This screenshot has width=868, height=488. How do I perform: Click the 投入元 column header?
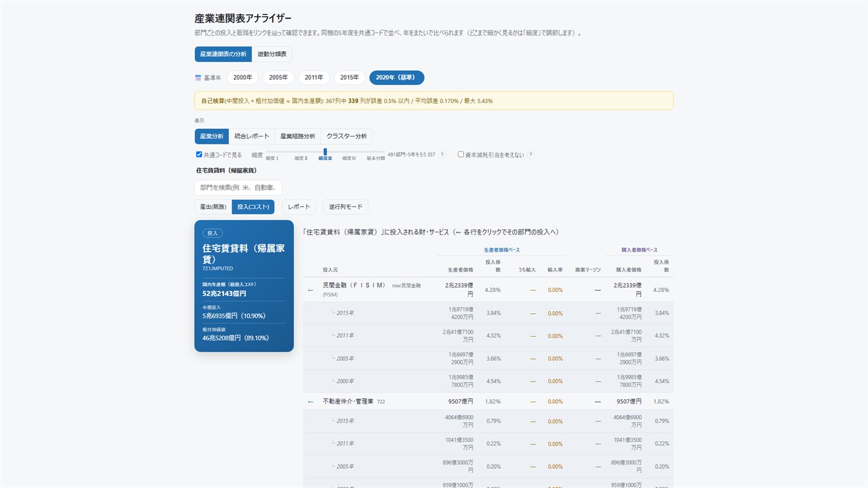[330, 270]
